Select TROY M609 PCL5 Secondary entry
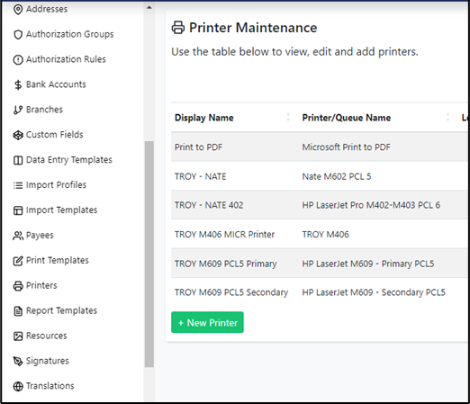This screenshot has width=470, height=404. [231, 292]
